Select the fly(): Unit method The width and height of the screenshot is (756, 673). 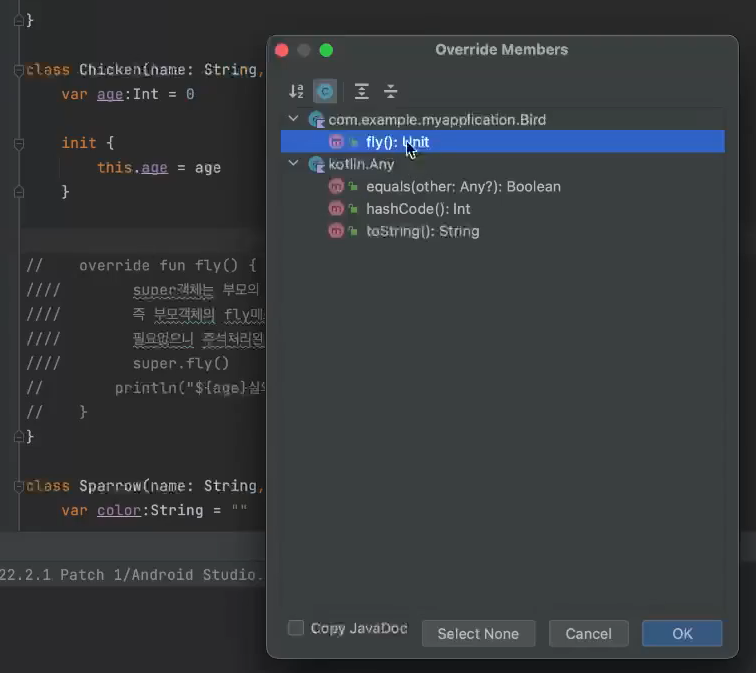502,142
